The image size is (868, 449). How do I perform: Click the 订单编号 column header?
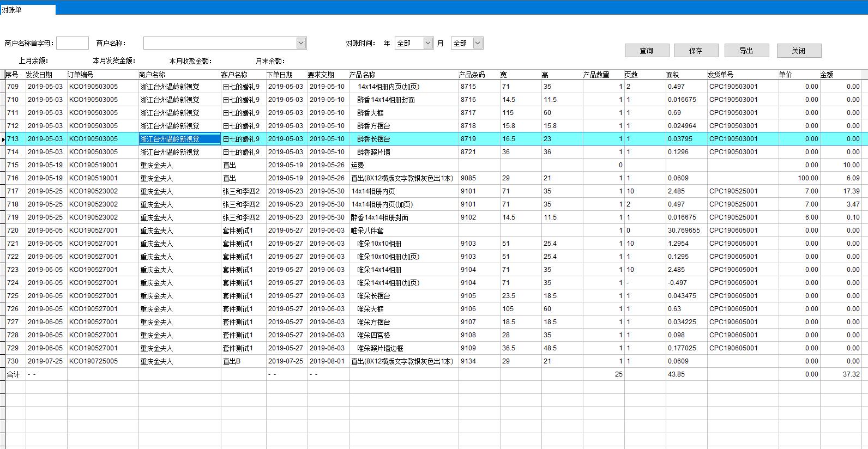tap(80, 75)
